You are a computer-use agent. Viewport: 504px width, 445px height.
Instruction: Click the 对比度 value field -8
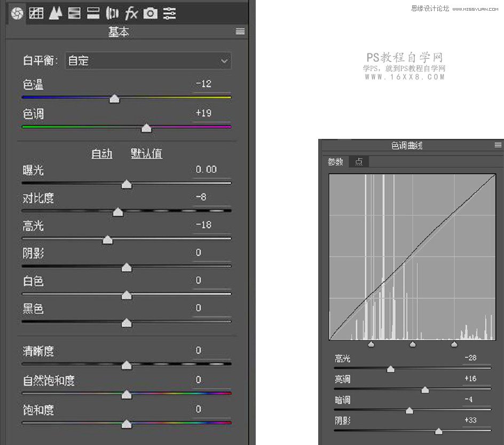[211, 197]
